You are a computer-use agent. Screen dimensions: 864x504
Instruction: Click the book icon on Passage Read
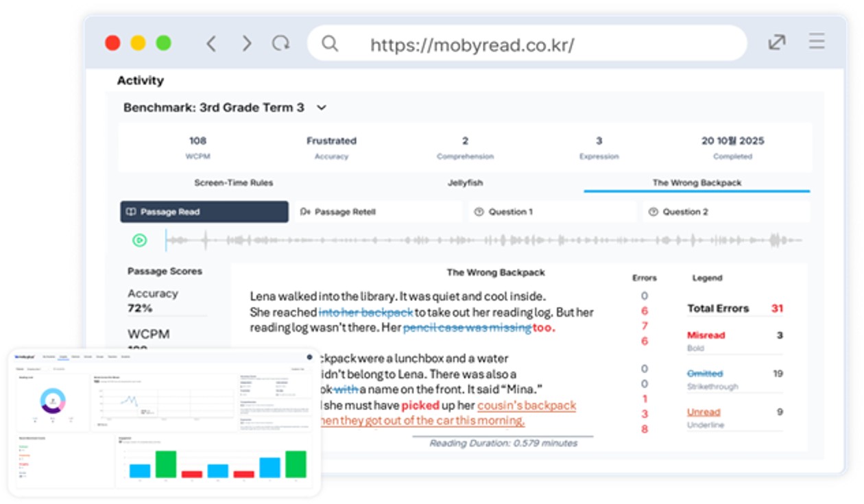tap(131, 212)
